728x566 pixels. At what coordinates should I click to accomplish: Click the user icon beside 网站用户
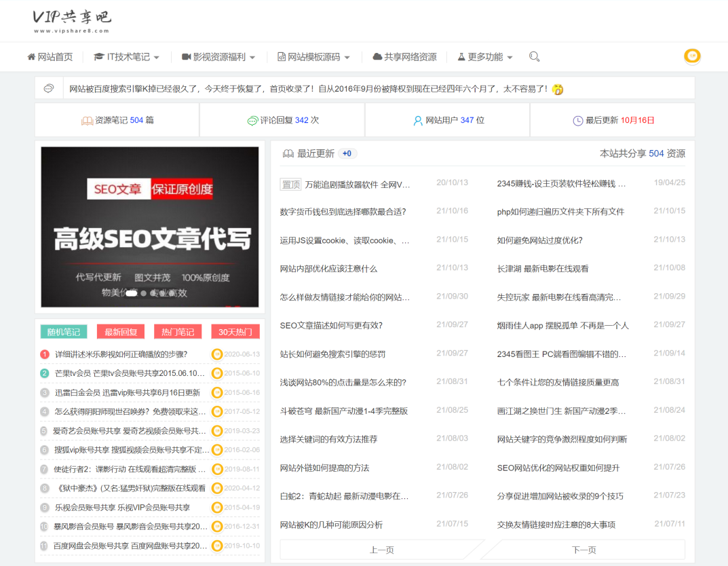[418, 121]
